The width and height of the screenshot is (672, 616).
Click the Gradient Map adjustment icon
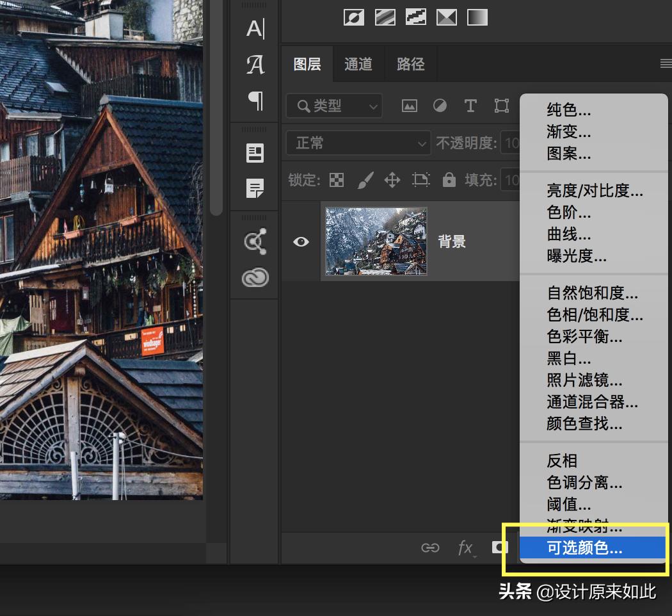[477, 17]
